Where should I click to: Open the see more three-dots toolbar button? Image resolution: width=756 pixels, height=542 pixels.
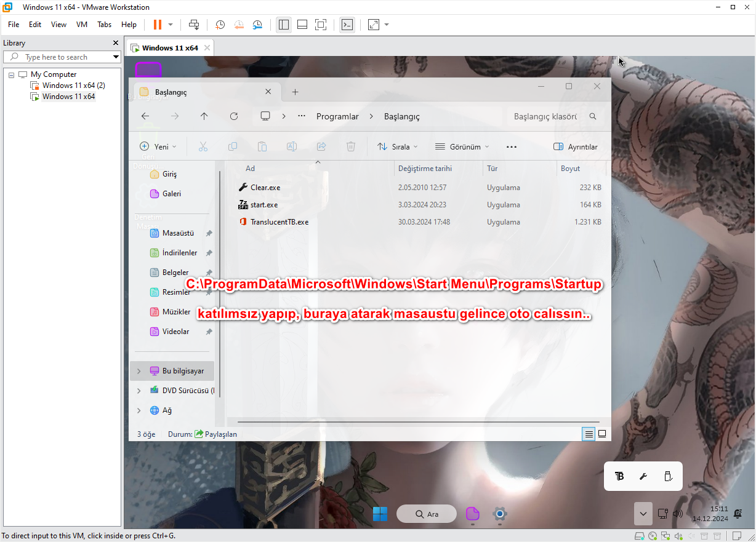click(x=512, y=147)
